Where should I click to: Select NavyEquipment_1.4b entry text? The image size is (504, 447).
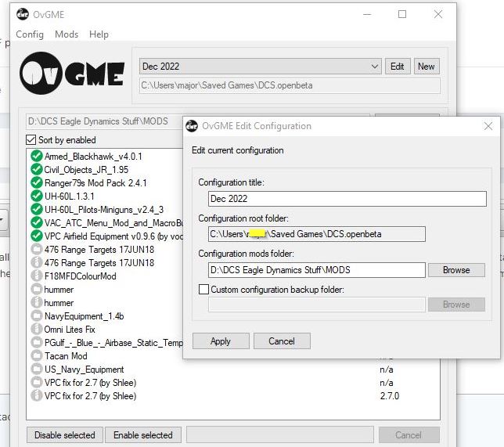point(85,316)
